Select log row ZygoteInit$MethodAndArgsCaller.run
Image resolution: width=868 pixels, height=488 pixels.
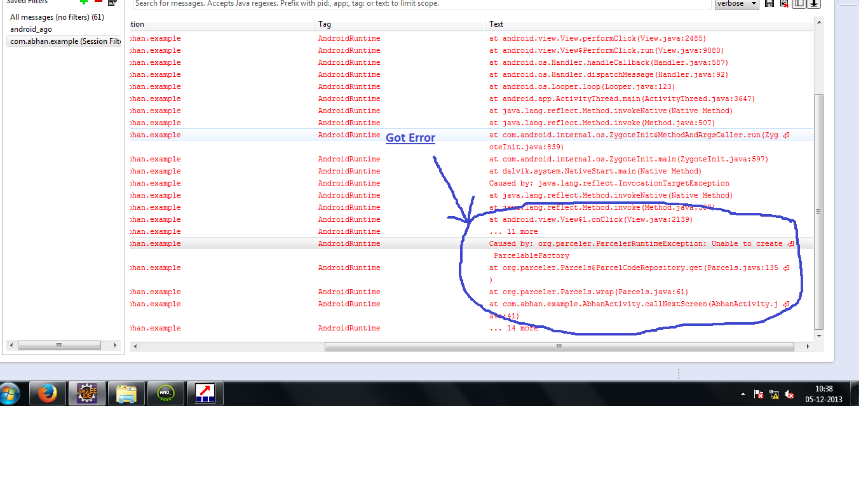click(471, 141)
